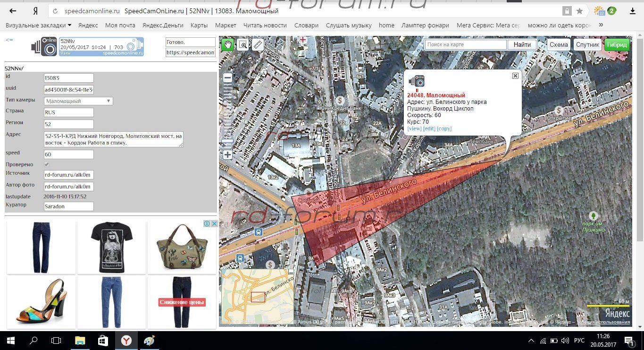Click the bookmark star in address bar
The height and width of the screenshot is (350, 644).
(579, 11)
